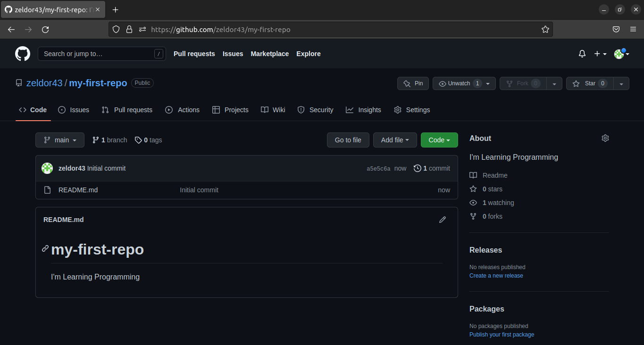Image resolution: width=644 pixels, height=345 pixels.
Task: Open the About settings gear icon
Action: point(605,138)
